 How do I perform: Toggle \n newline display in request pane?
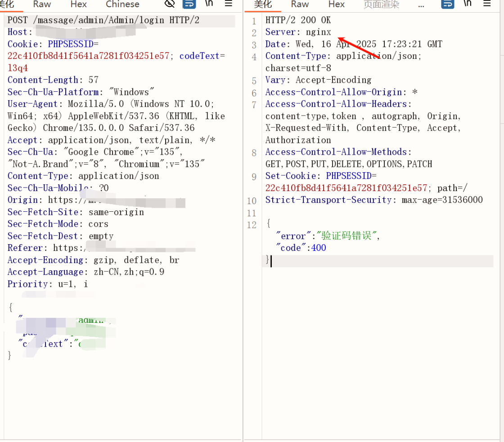click(x=209, y=4)
